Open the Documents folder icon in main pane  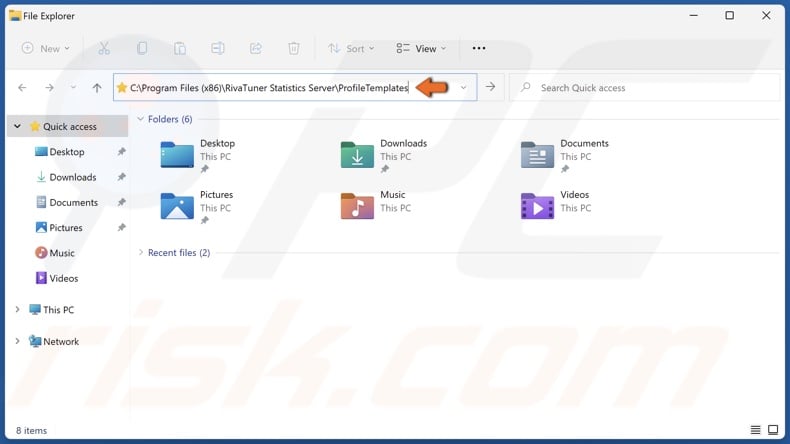(x=537, y=155)
